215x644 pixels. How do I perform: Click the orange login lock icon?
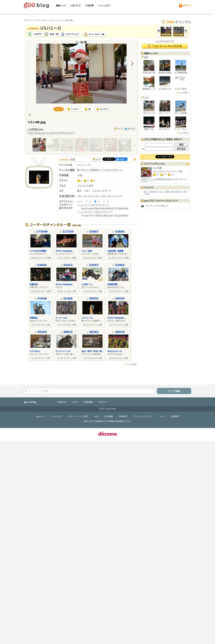point(181,5)
